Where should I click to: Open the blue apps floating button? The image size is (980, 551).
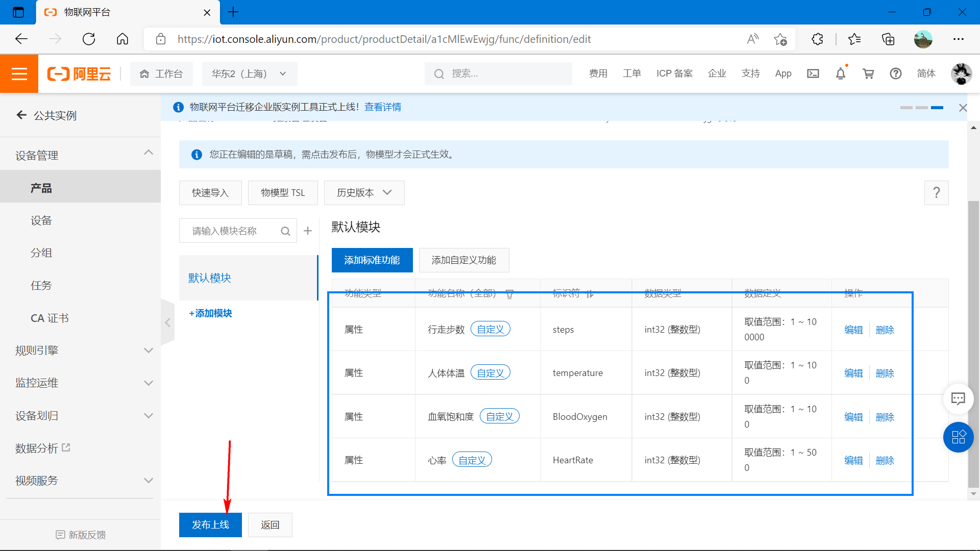(958, 437)
